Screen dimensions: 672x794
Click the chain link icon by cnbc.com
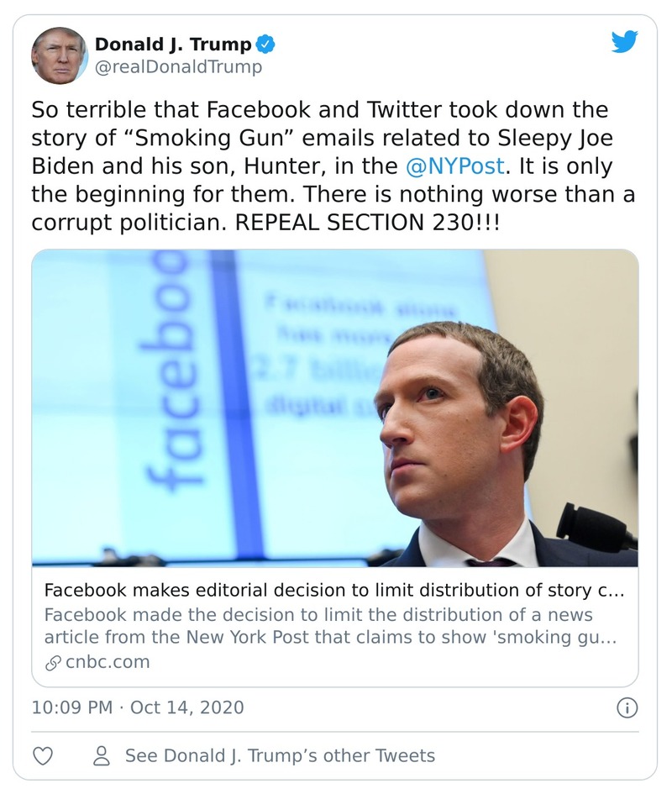click(52, 662)
